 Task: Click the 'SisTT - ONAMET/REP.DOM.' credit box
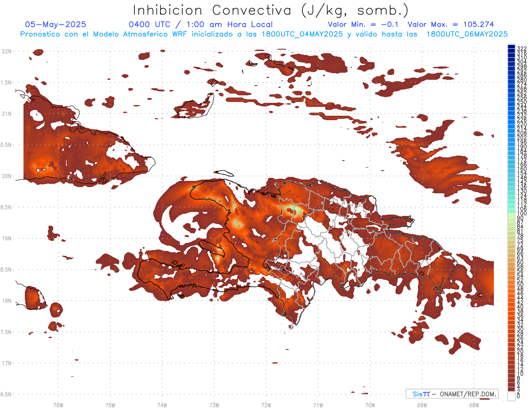pos(452,394)
